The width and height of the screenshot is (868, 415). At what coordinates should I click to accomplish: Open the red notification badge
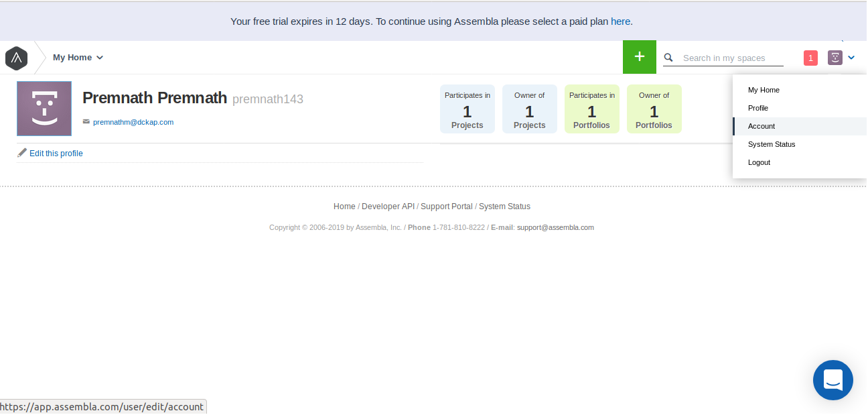[810, 58]
